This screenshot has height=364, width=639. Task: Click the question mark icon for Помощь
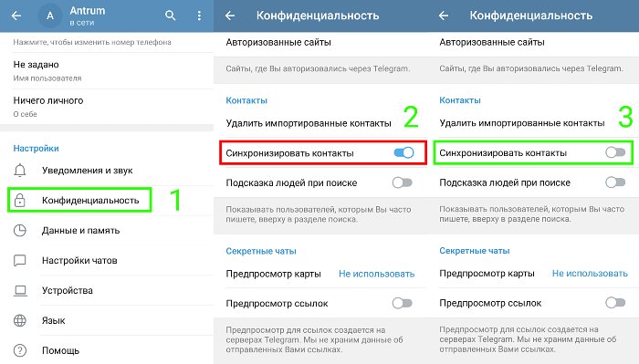(x=19, y=350)
